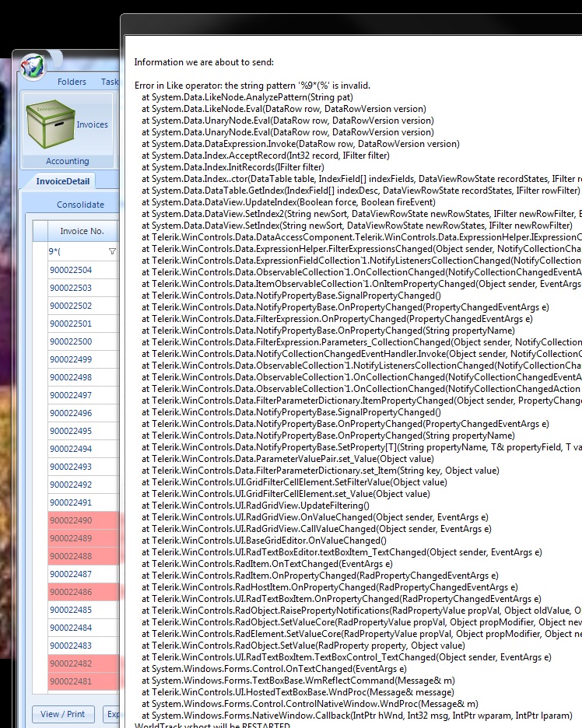Select invoice 900022483
The height and width of the screenshot is (728, 582).
click(82, 646)
